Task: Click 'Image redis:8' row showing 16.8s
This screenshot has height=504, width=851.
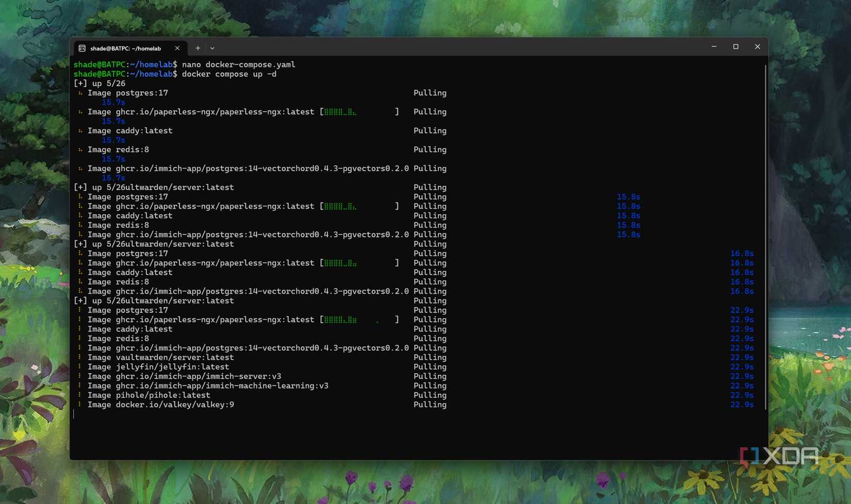Action: (118, 282)
